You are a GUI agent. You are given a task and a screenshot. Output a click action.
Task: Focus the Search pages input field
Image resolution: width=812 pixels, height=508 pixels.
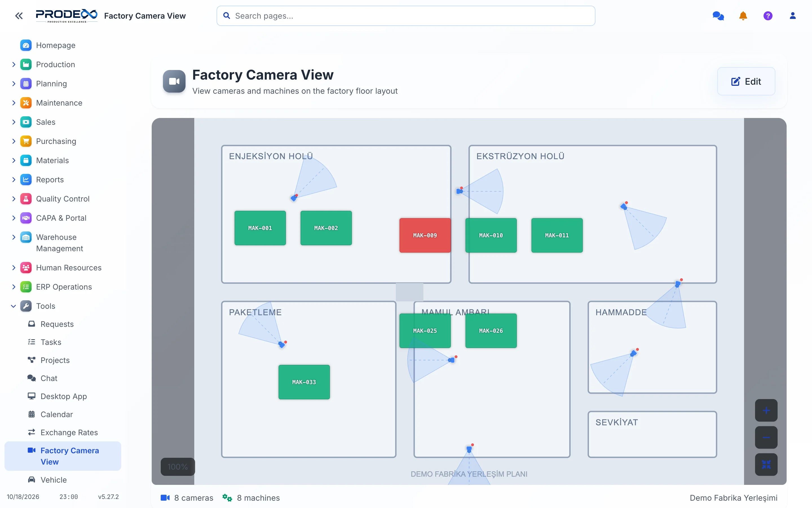[x=406, y=16]
